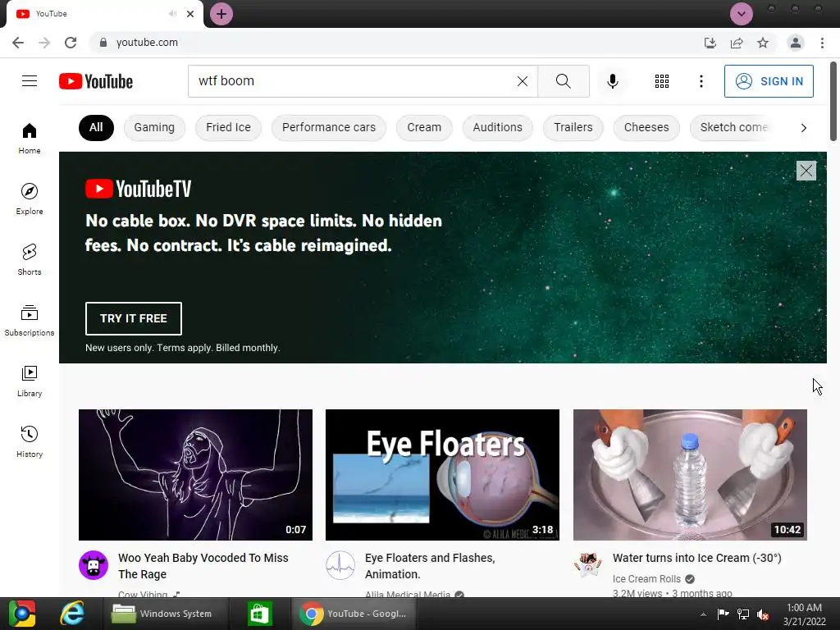Show more filter chips with arrow
The width and height of the screenshot is (840, 630).
tap(803, 127)
